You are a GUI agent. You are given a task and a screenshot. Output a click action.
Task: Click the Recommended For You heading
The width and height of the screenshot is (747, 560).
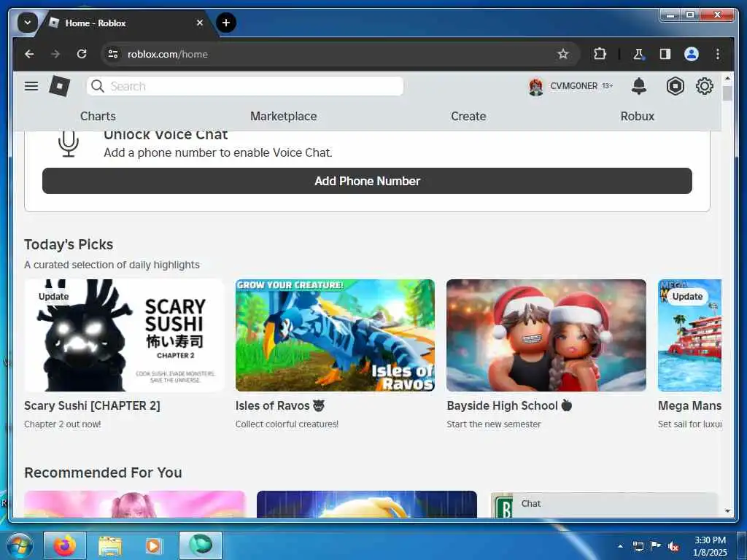tap(103, 472)
